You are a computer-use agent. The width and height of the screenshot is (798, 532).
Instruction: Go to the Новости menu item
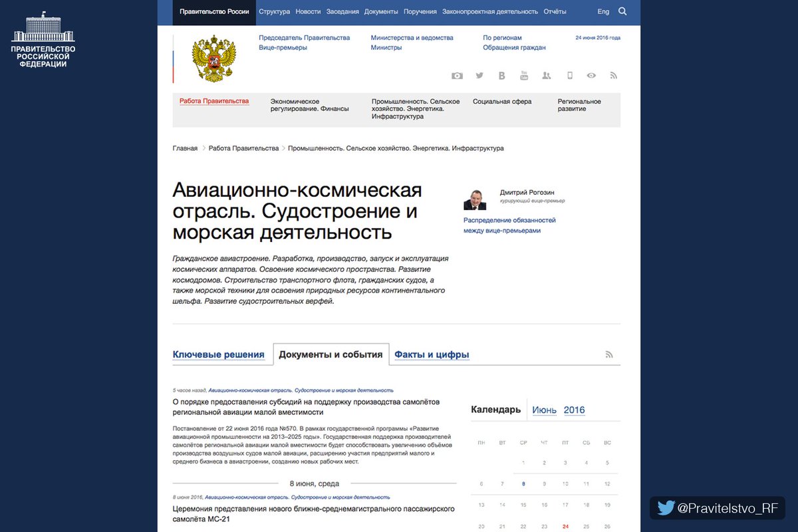tap(308, 12)
